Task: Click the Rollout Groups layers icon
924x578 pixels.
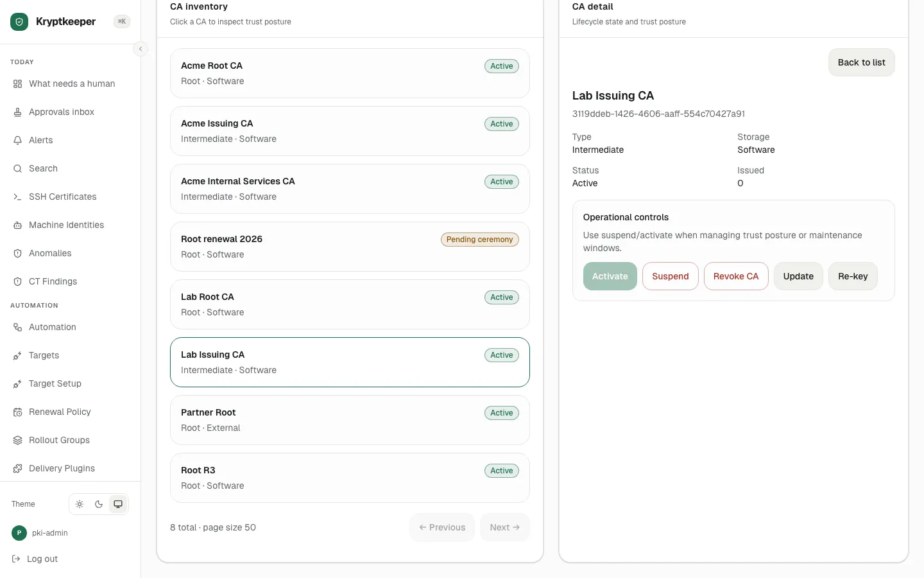Action: pos(17,441)
